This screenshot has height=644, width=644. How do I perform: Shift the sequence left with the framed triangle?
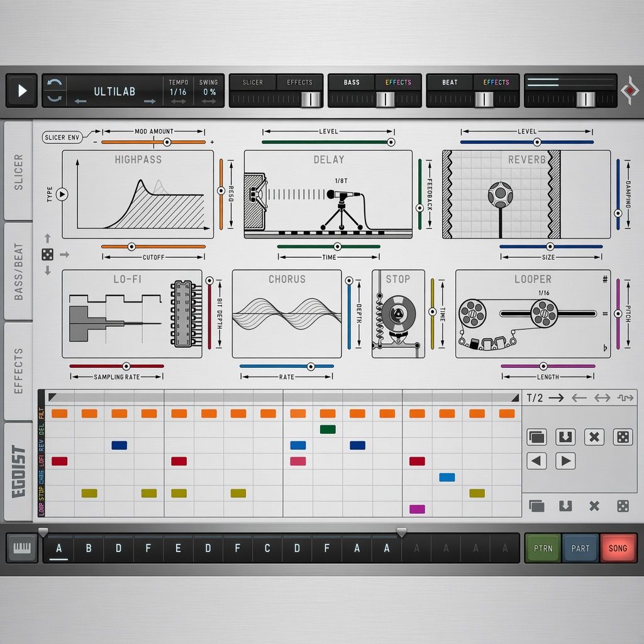pos(537,461)
